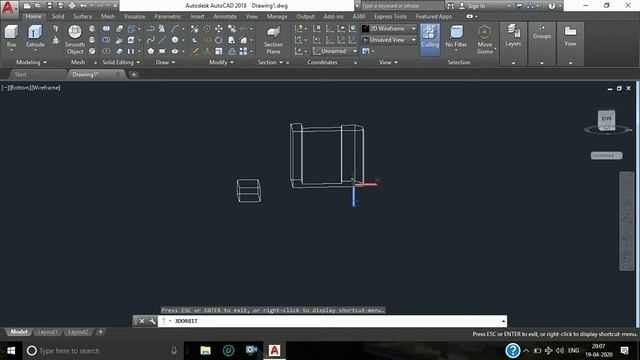Select the Array tool in Modify panel
The image size is (640, 360).
tap(243, 51)
